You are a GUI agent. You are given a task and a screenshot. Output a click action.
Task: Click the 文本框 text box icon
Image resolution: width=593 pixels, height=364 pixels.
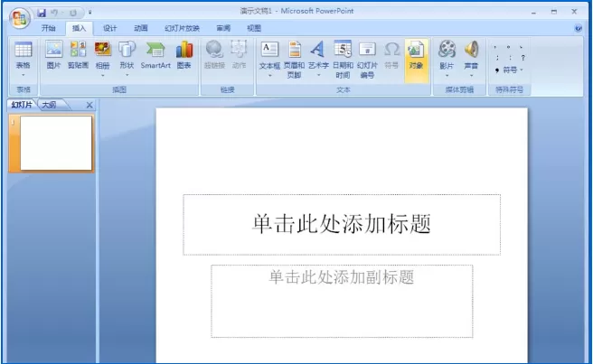click(x=269, y=49)
